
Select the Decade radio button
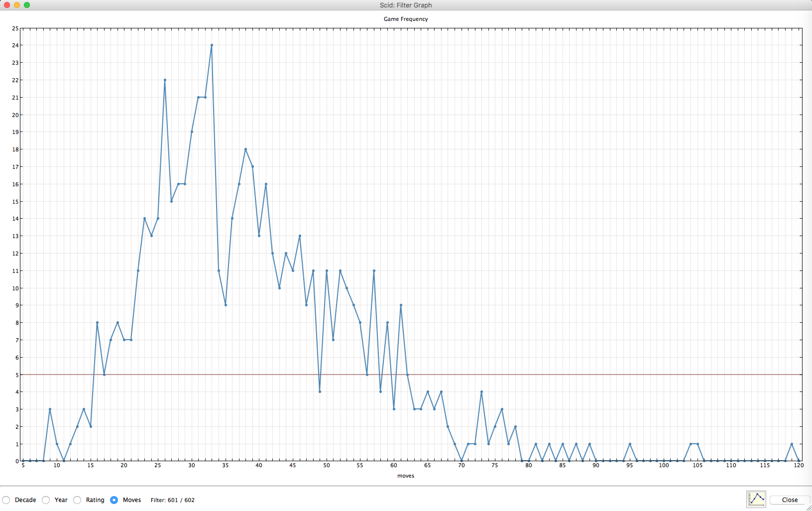pos(6,500)
